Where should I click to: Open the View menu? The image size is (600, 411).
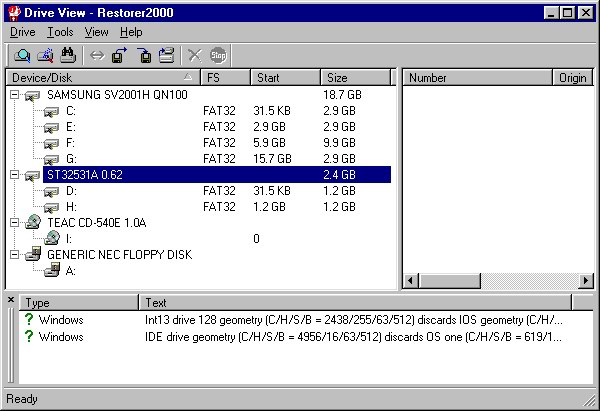pyautogui.click(x=97, y=32)
